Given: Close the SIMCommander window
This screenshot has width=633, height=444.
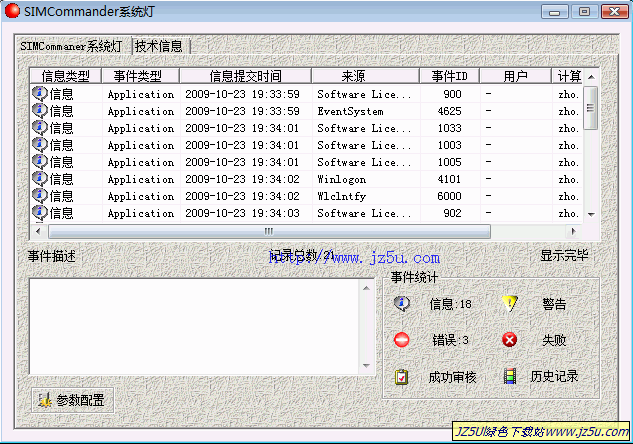Looking at the screenshot, I should pos(614,11).
